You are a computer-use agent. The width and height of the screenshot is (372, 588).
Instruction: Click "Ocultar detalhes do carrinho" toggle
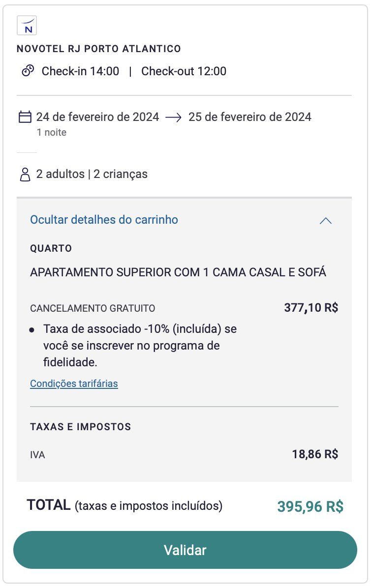tap(104, 220)
